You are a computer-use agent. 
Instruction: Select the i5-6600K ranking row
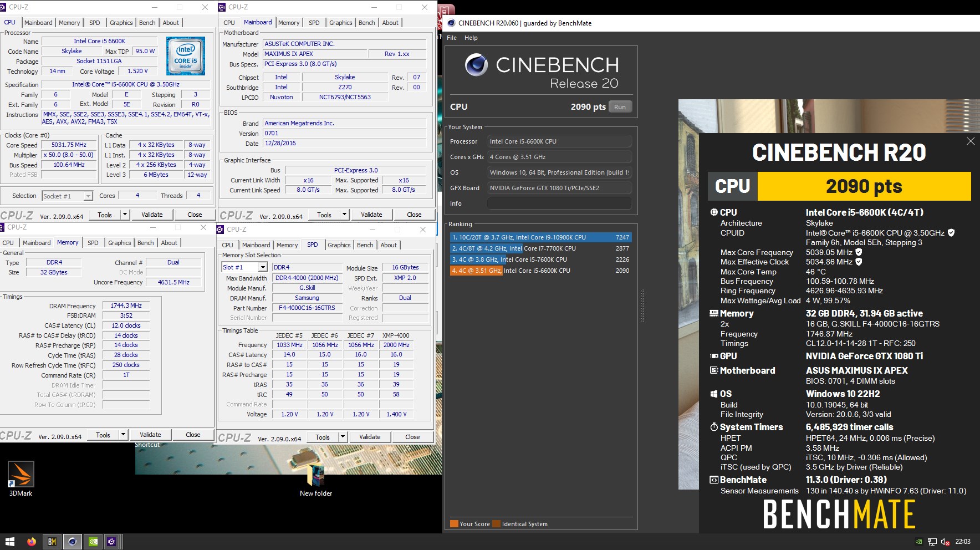[540, 271]
